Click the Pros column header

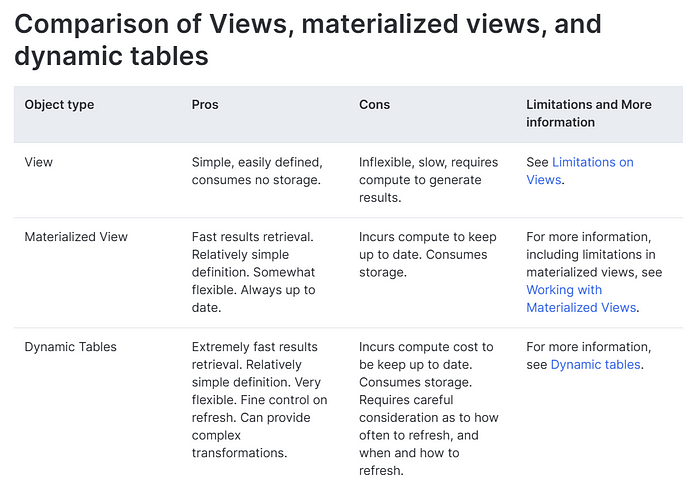[205, 104]
